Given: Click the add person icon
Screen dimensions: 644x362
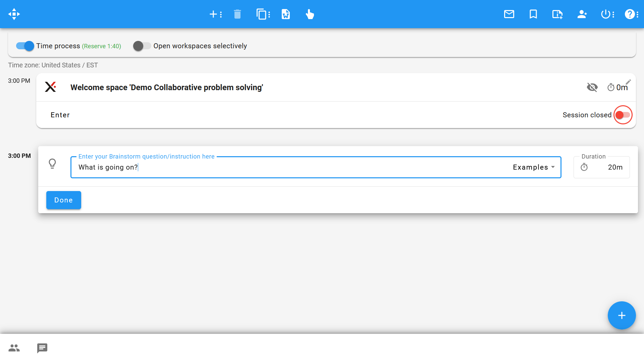Looking at the screenshot, I should point(582,14).
